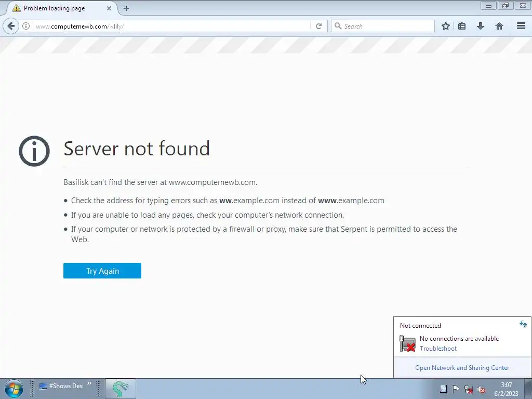Reload the page with the refresh icon

pos(318,26)
